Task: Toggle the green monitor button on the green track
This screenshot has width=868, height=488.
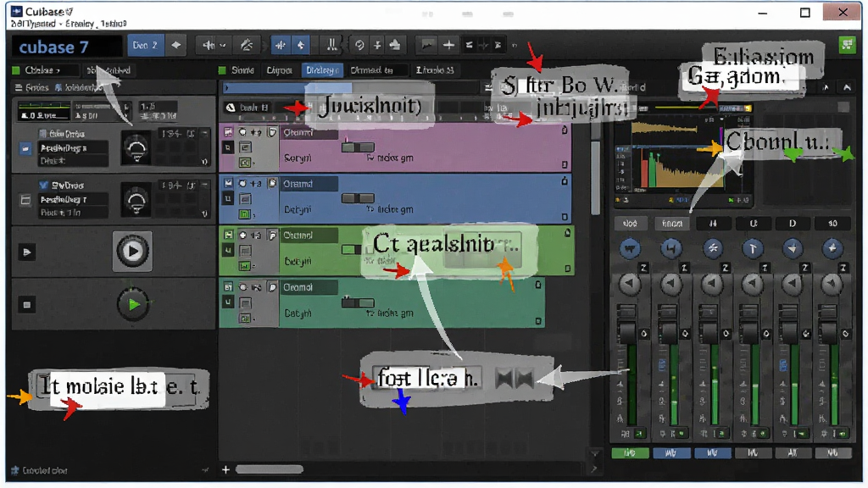Action: (244, 266)
